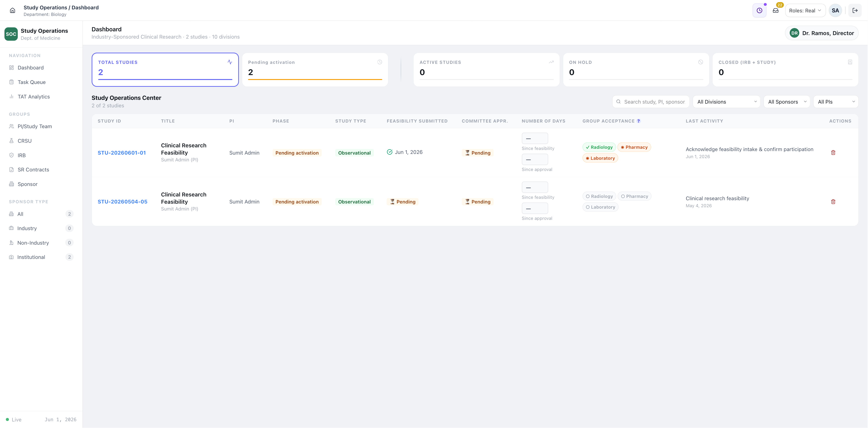Screen dimensions: 868x428
Task: Click Feasibility Pending badge for STU-20260504-05
Action: pyautogui.click(x=402, y=202)
